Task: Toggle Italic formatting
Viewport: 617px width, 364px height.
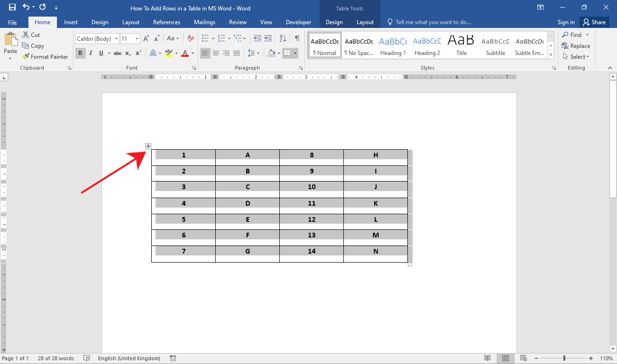Action: pos(91,53)
